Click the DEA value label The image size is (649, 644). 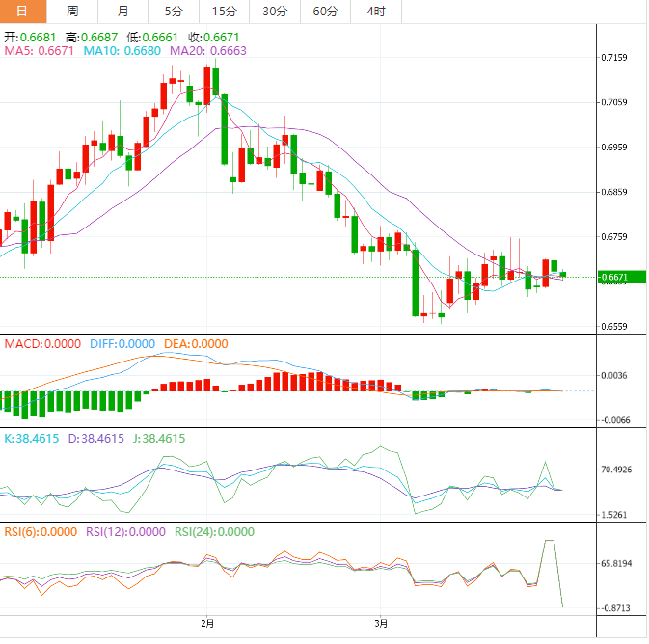pos(196,343)
